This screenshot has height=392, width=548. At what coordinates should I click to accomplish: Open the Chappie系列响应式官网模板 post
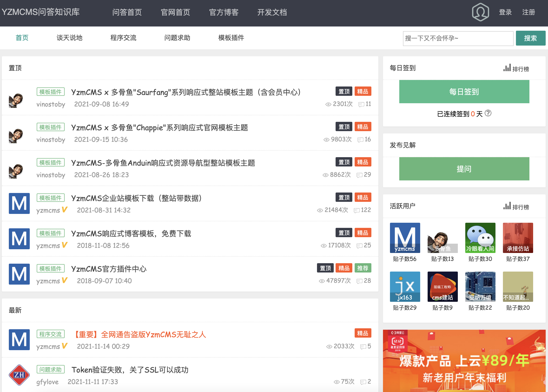coord(159,127)
